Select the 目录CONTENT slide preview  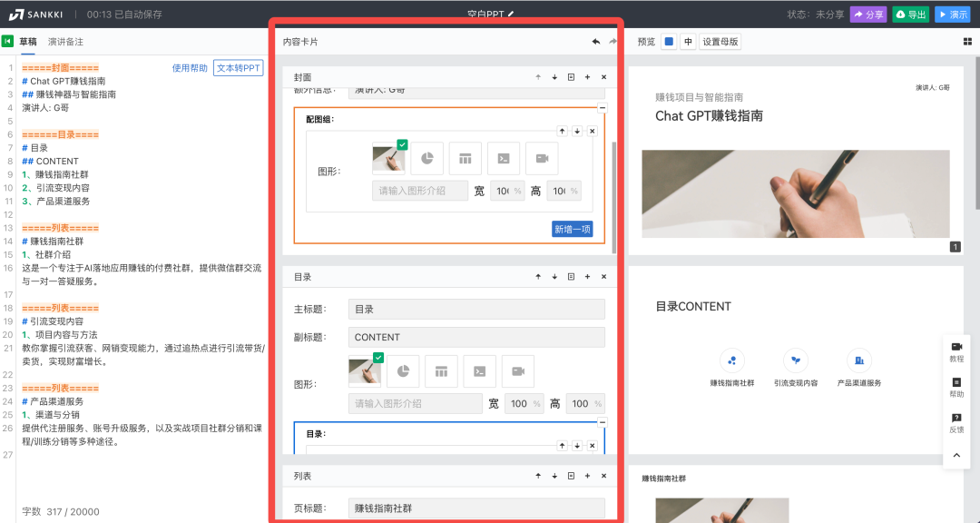point(796,361)
